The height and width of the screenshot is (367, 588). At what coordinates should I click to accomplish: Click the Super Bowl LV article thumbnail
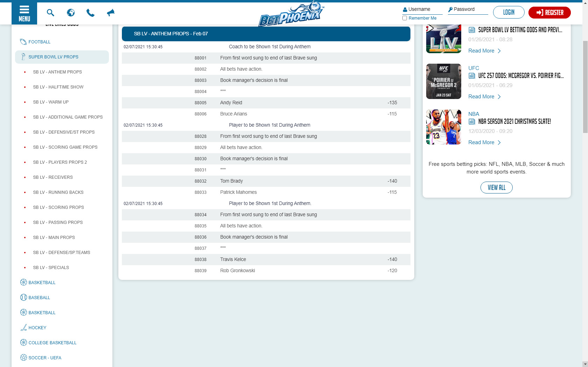443,39
